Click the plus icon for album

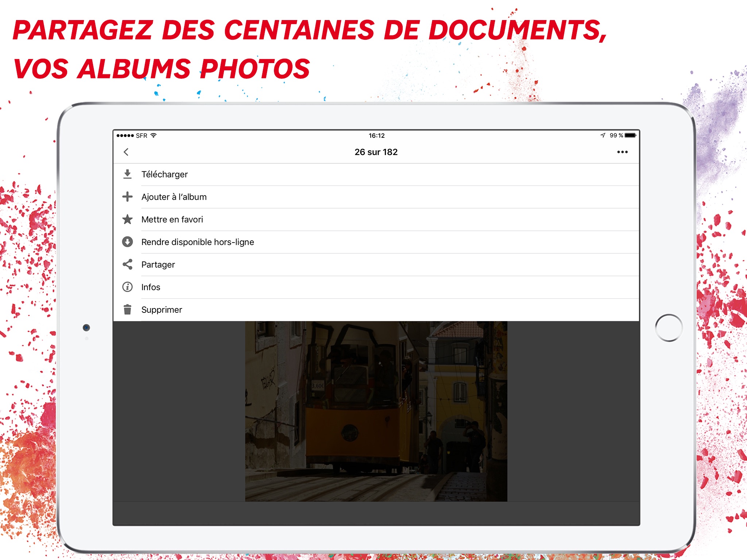127,197
